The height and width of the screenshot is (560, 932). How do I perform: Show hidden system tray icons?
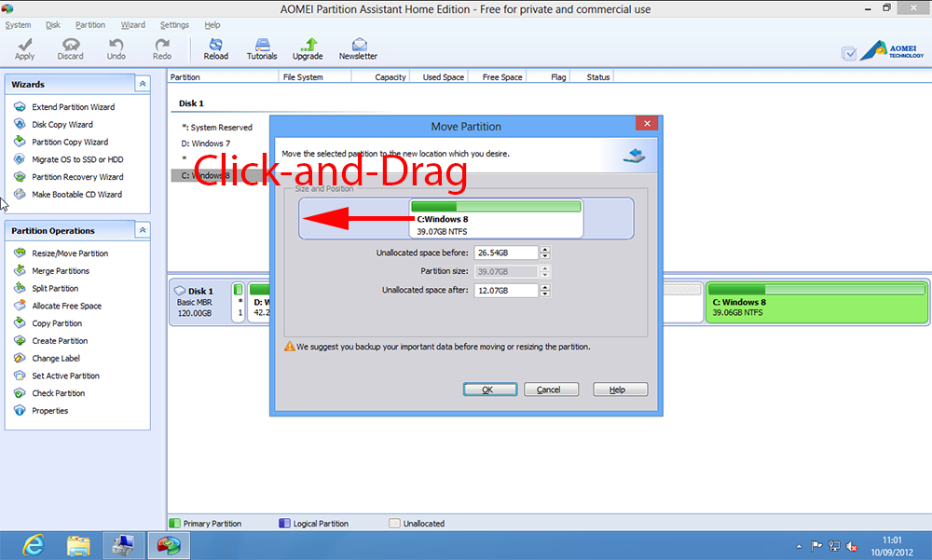[799, 546]
